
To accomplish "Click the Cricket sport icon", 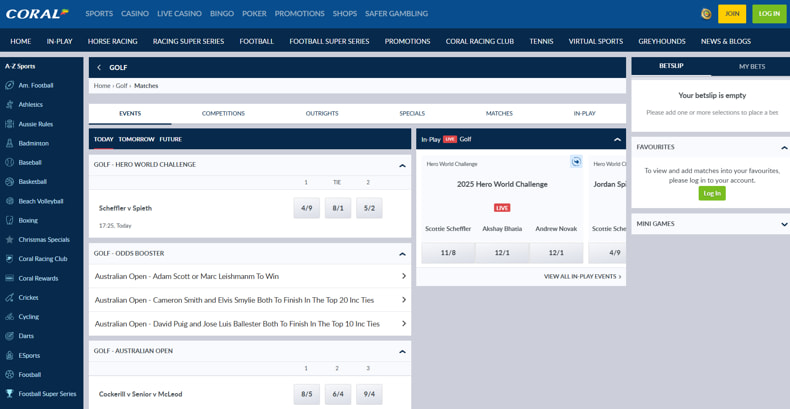I will pos(9,298).
